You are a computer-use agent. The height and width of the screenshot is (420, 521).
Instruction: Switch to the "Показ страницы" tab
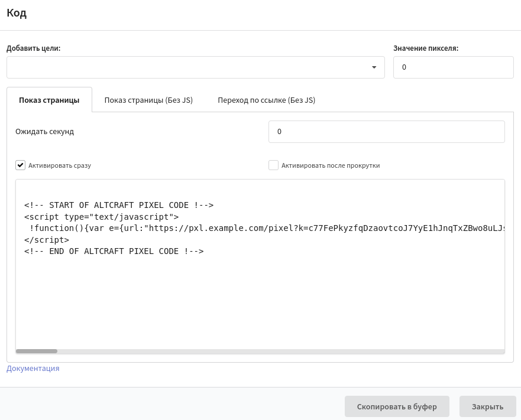[x=49, y=100]
